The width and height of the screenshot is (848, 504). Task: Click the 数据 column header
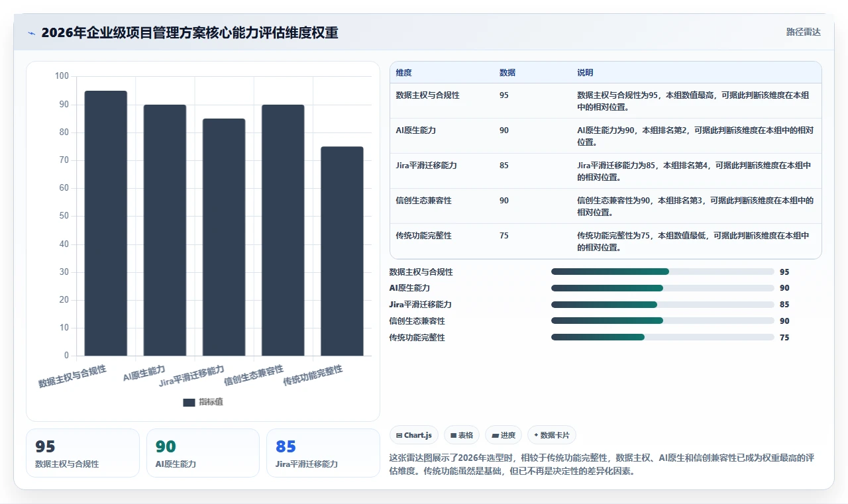click(507, 73)
